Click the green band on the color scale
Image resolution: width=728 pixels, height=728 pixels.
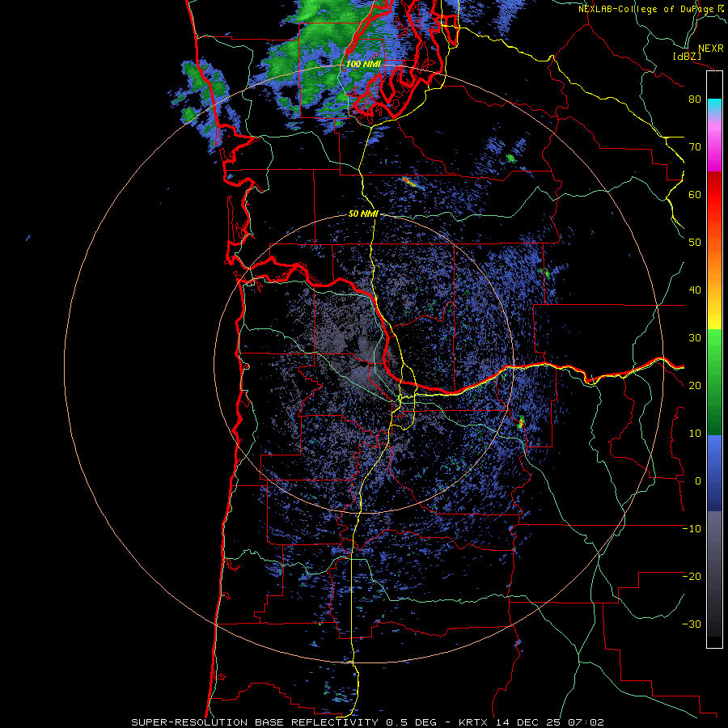click(714, 382)
